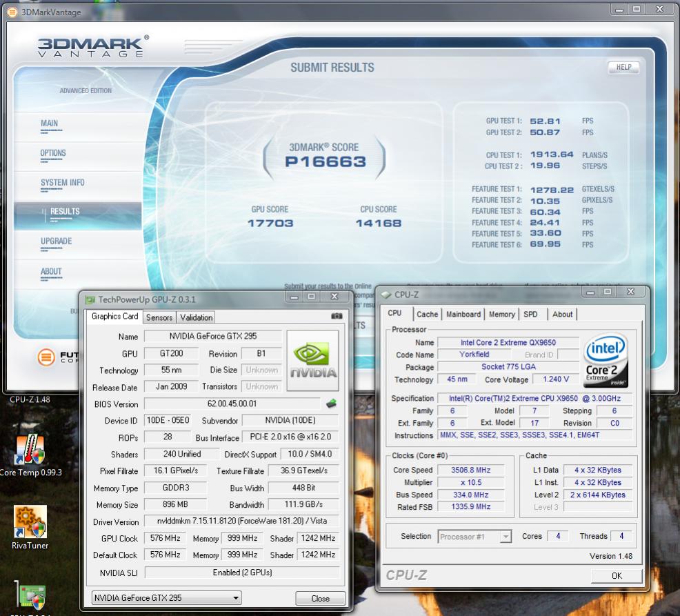Click the 3DMark score P16663
Image resolution: width=680 pixels, height=616 pixels.
point(326,162)
